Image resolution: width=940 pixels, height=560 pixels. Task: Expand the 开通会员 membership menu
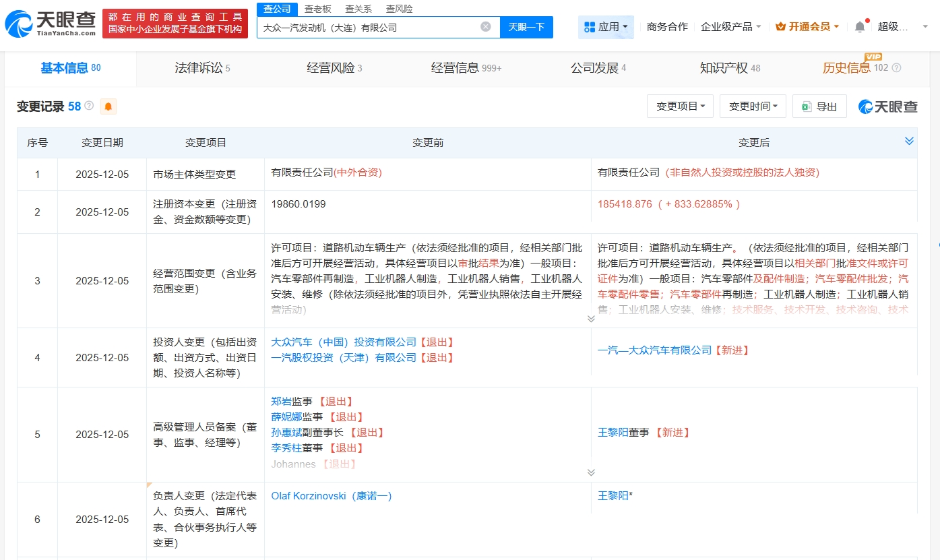[807, 27]
